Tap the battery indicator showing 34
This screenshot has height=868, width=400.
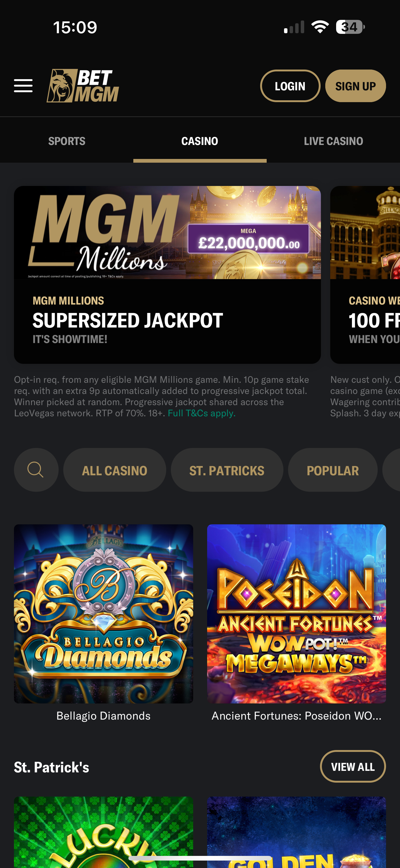(349, 26)
